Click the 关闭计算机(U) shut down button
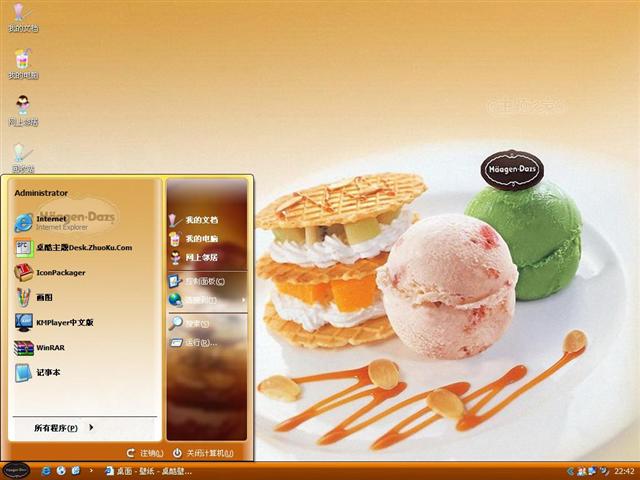This screenshot has height=480, width=640. click(x=203, y=453)
